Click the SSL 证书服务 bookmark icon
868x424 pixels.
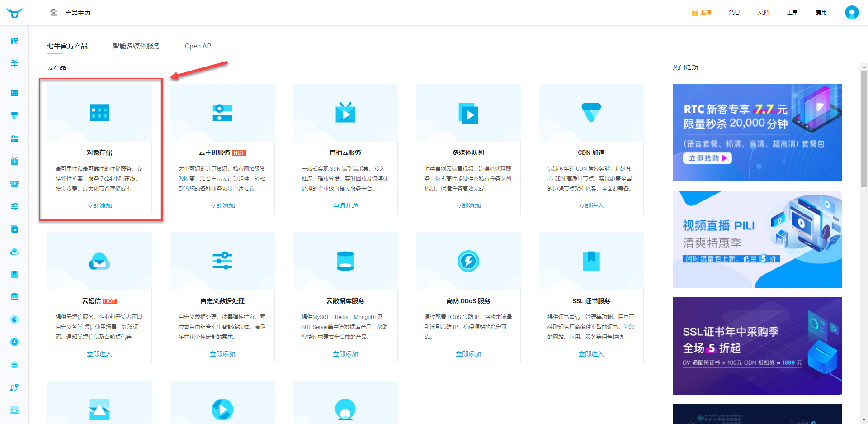[x=591, y=261]
